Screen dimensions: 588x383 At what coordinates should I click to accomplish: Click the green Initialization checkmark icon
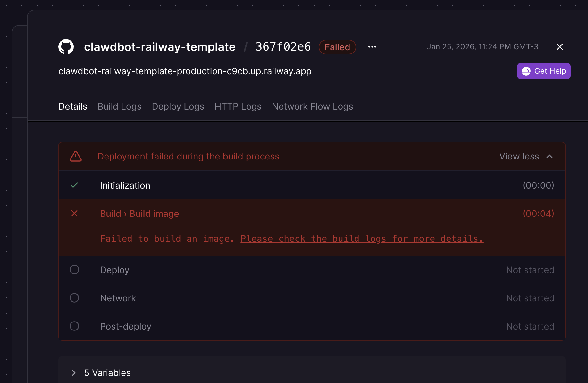click(74, 185)
